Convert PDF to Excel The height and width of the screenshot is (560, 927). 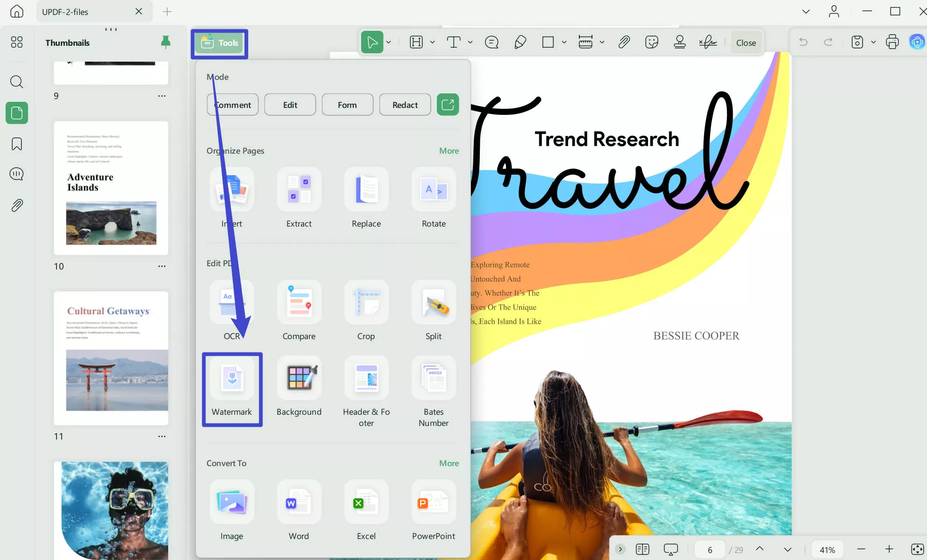(x=366, y=510)
